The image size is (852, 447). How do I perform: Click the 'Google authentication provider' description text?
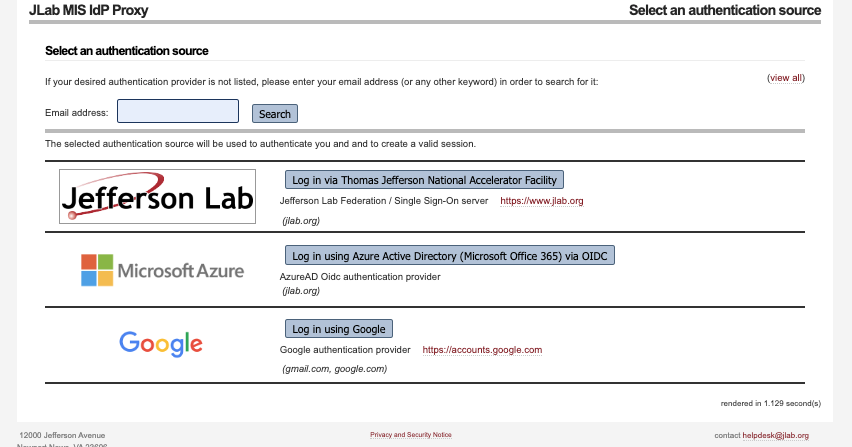[345, 350]
